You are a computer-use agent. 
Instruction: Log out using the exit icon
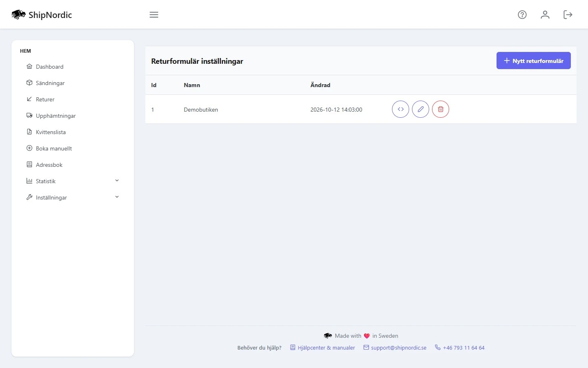[568, 15]
